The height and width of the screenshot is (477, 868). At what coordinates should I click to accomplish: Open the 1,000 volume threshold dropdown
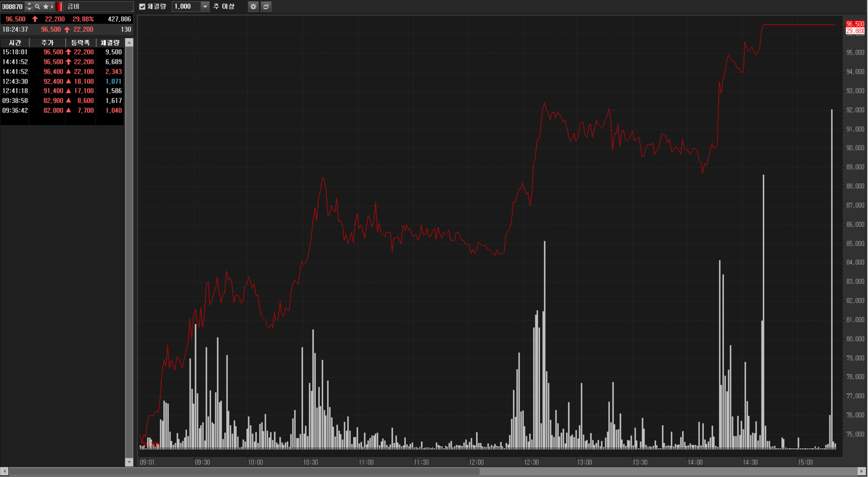[x=205, y=6]
